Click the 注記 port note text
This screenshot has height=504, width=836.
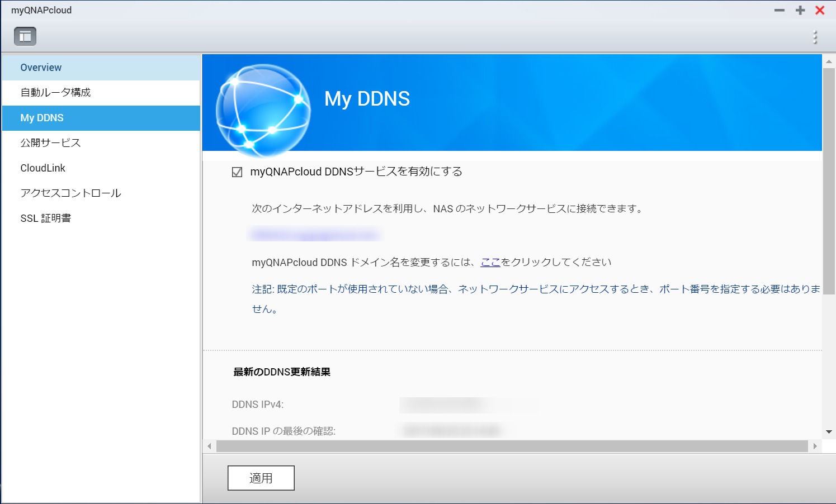(536, 299)
